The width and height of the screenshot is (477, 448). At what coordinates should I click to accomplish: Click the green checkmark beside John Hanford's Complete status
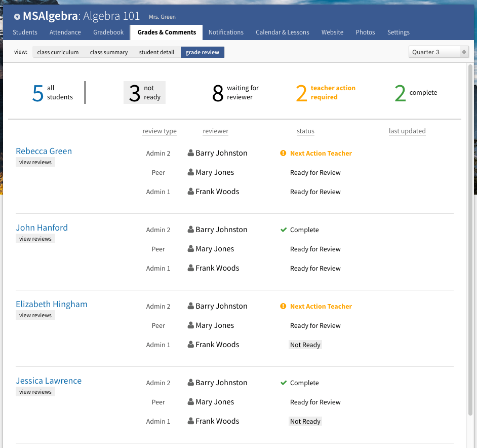pos(284,230)
